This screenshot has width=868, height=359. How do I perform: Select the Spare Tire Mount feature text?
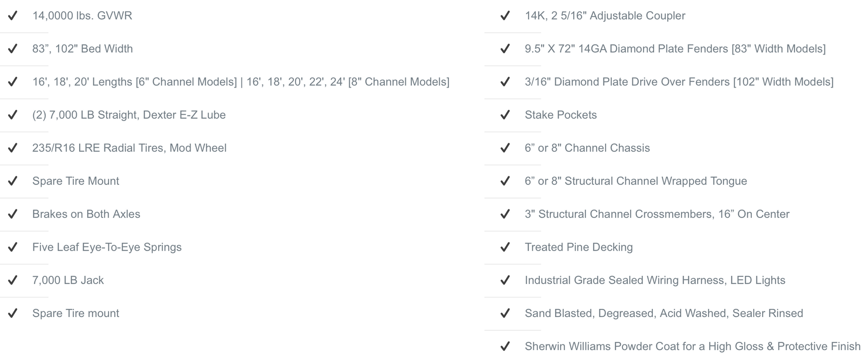[x=75, y=181]
